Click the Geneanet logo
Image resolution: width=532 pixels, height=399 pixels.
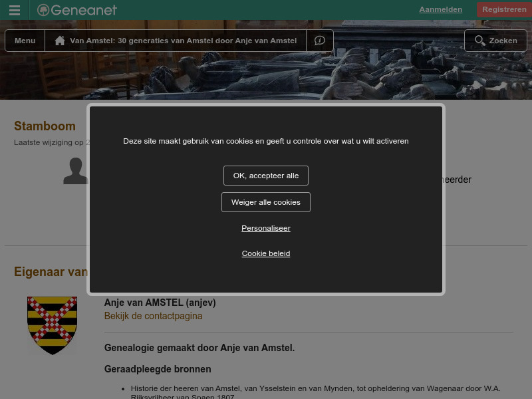(76, 10)
